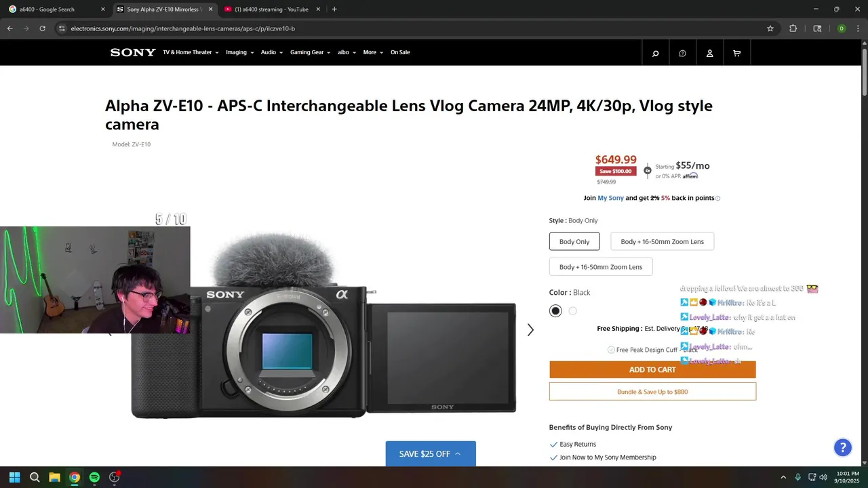868x488 pixels.
Task: Click the points info icon
Action: pyautogui.click(x=718, y=199)
